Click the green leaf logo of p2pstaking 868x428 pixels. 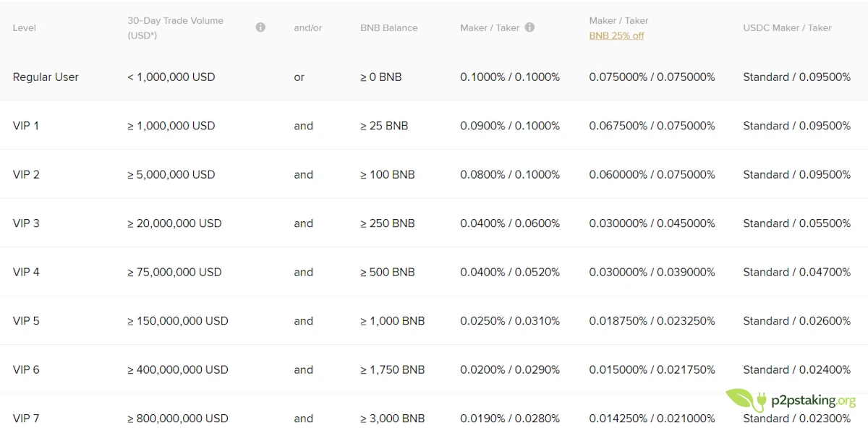pyautogui.click(x=739, y=398)
